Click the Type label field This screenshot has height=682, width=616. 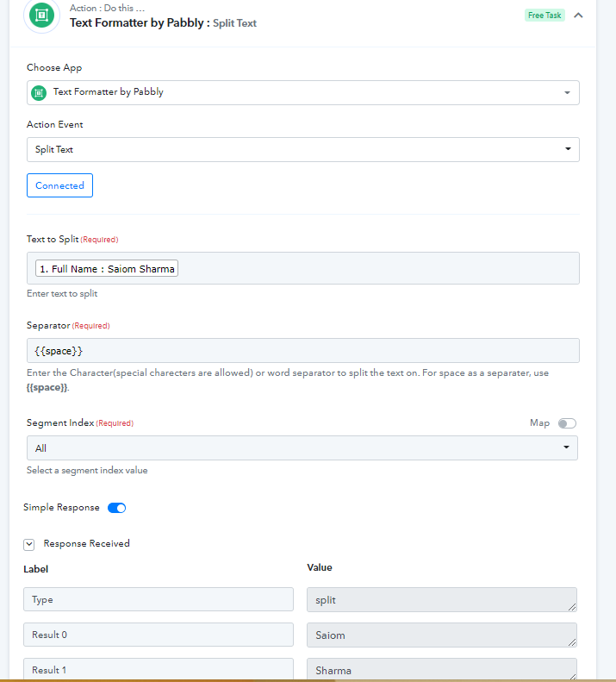pyautogui.click(x=159, y=599)
